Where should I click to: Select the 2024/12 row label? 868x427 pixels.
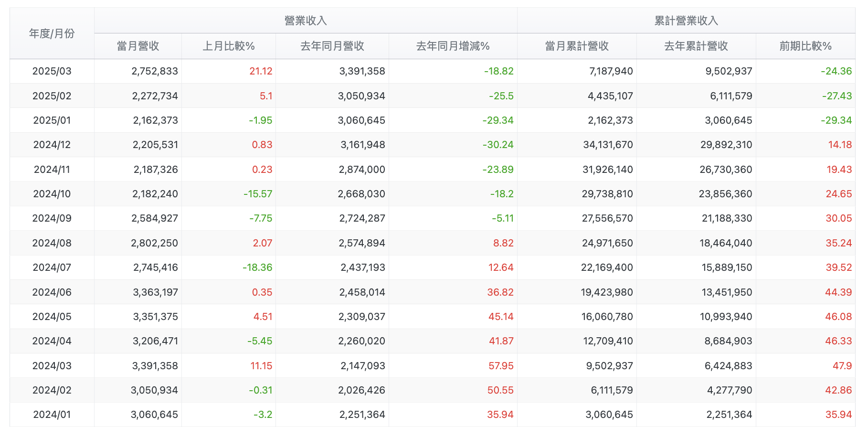pos(52,145)
